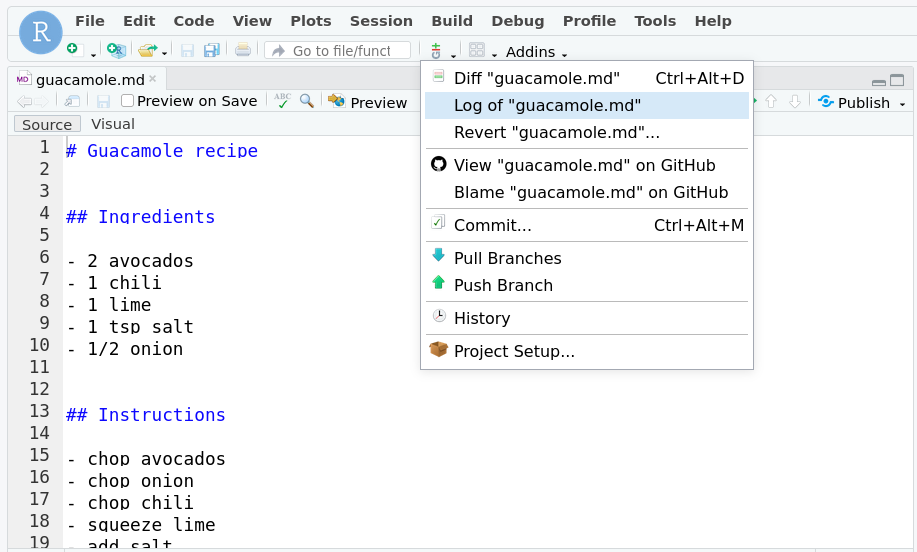
Task: Click the Go to file/function field
Action: point(338,50)
